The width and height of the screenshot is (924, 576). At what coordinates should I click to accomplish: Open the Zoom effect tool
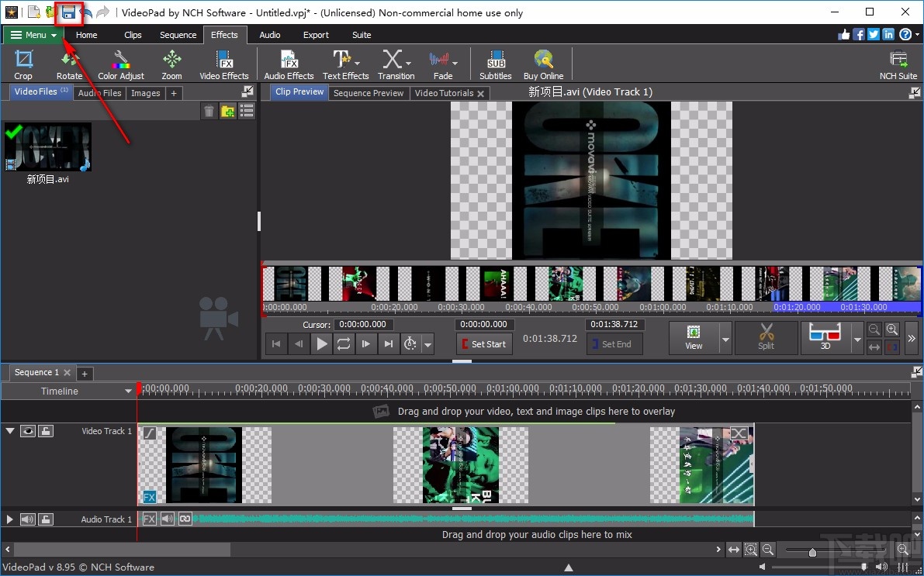click(171, 64)
